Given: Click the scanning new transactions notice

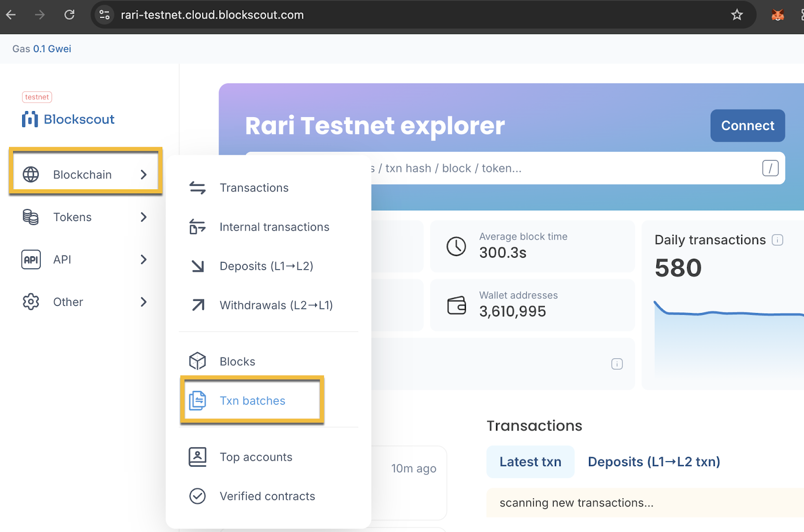Looking at the screenshot, I should pyautogui.click(x=645, y=502).
